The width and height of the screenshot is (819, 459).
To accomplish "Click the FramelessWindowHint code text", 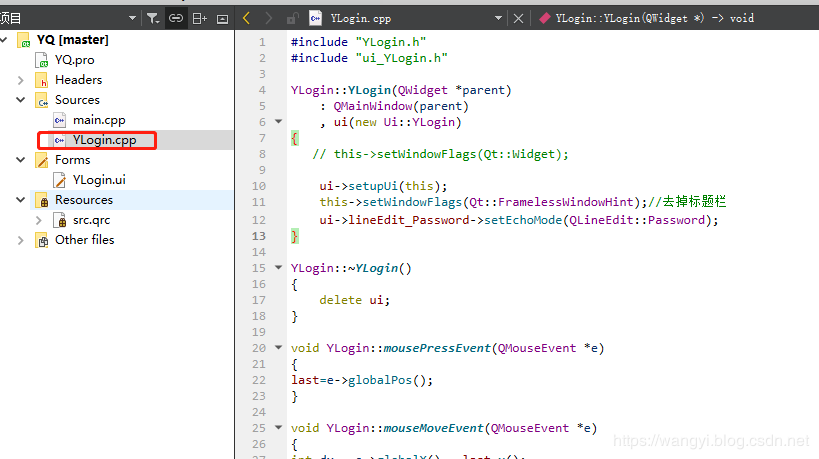I will tap(565, 202).
